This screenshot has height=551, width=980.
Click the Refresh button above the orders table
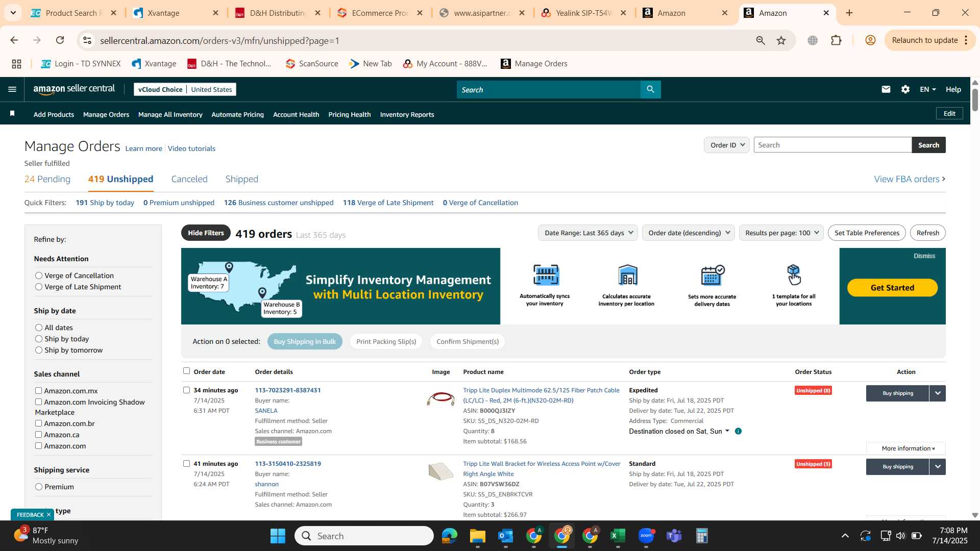(x=927, y=233)
